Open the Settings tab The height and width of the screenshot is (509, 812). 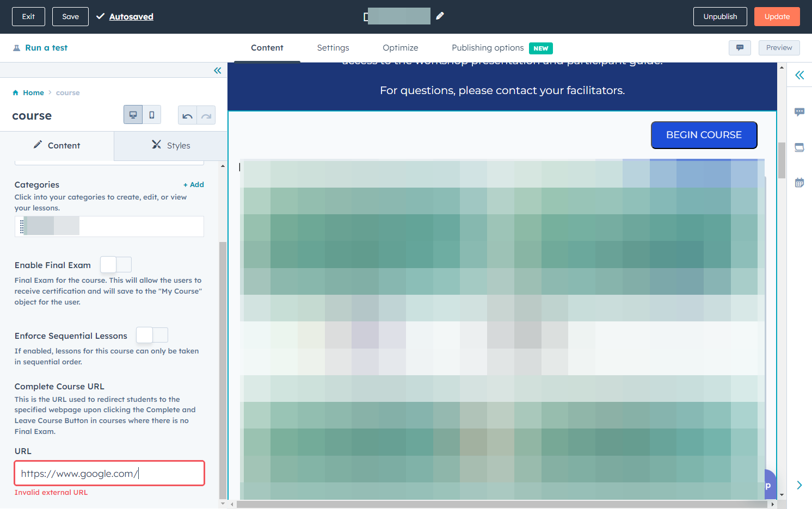333,48
